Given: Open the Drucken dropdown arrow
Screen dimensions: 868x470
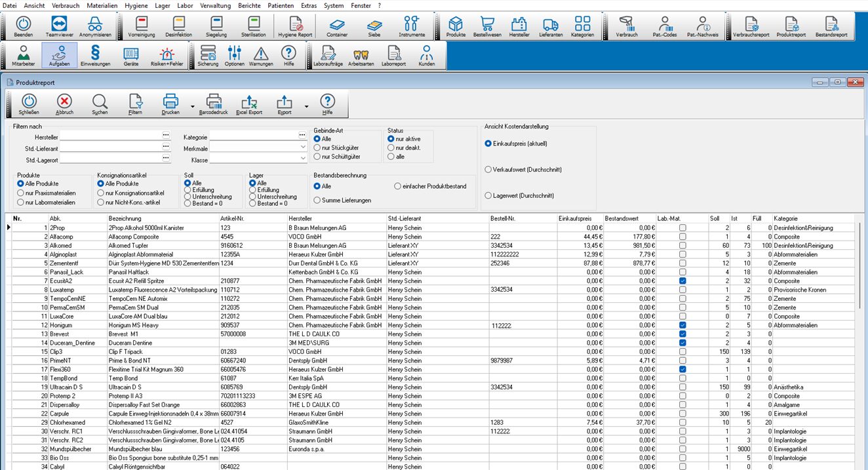Looking at the screenshot, I should 192,106.
